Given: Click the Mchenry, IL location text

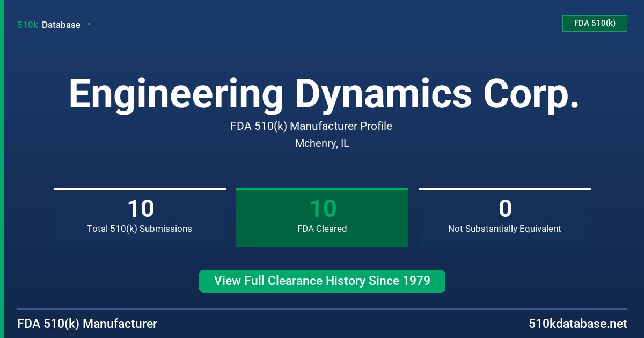Looking at the screenshot, I should (322, 144).
